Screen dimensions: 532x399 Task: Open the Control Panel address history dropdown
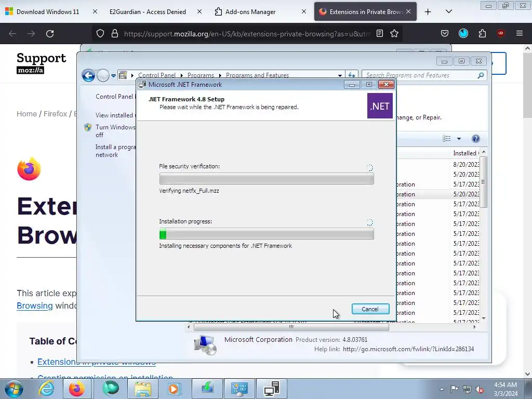[340, 75]
